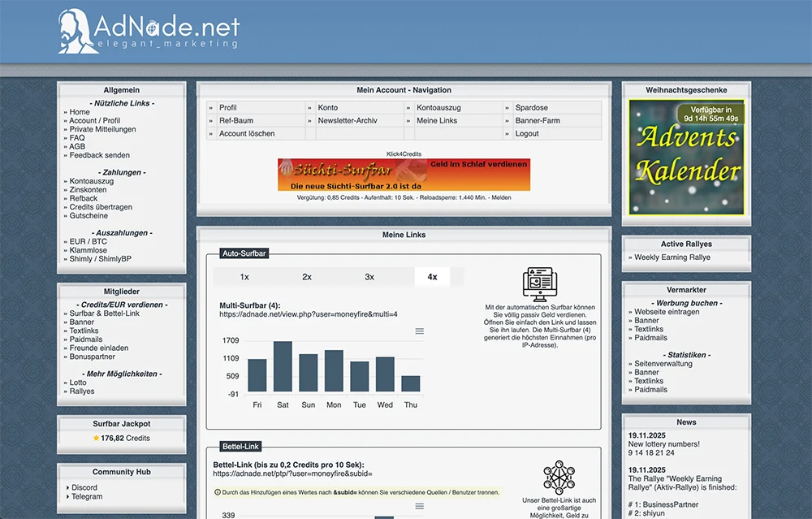This screenshot has height=519, width=812.
Task: Go to Banner-Farm in navigation
Action: pyautogui.click(x=537, y=121)
